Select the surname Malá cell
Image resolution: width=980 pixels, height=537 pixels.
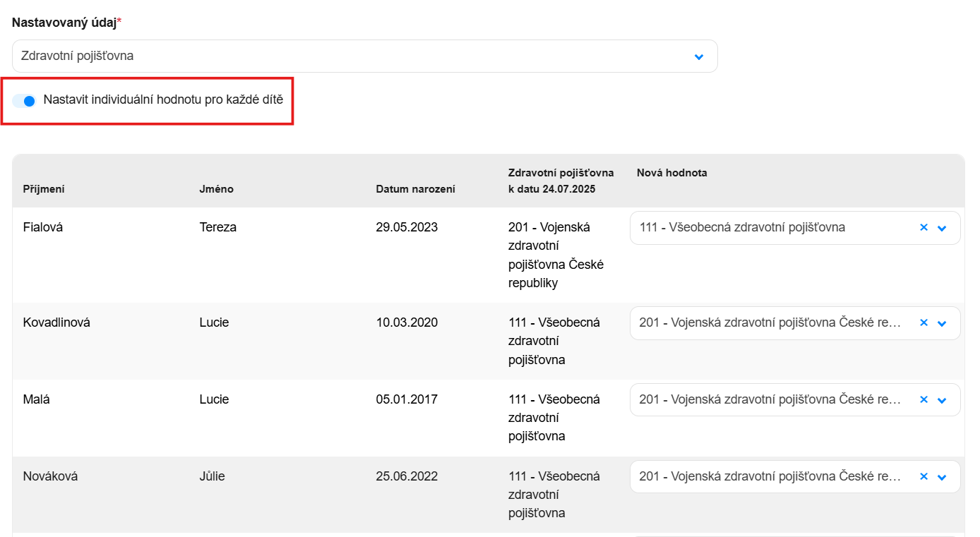click(36, 399)
